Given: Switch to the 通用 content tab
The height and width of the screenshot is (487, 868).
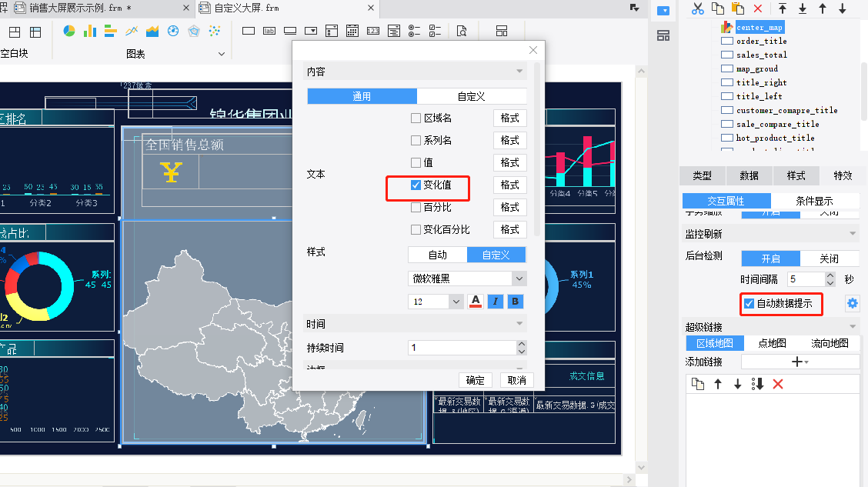Looking at the screenshot, I should (x=362, y=96).
